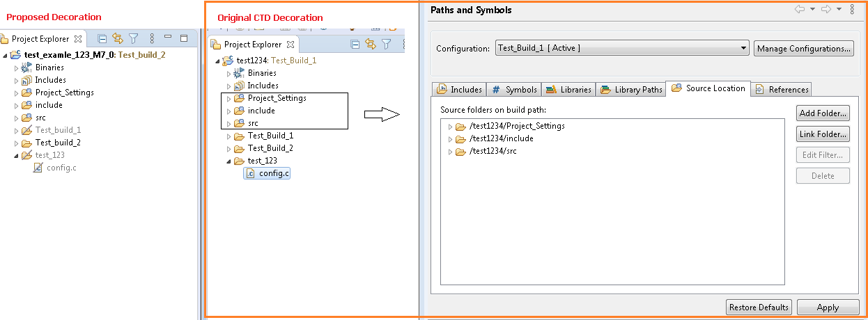Switch to the Includes tab

pyautogui.click(x=459, y=90)
